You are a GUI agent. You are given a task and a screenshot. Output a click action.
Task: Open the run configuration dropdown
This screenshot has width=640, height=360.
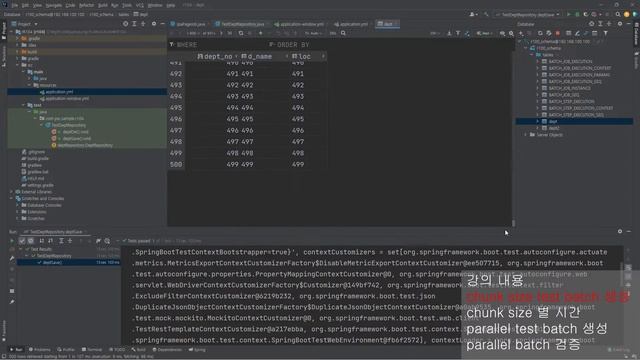[527, 14]
